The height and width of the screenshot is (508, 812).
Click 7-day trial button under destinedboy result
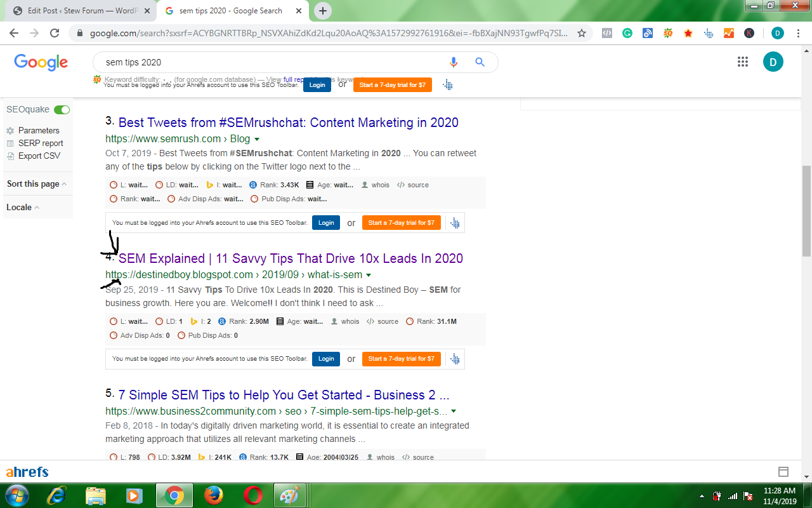402,359
